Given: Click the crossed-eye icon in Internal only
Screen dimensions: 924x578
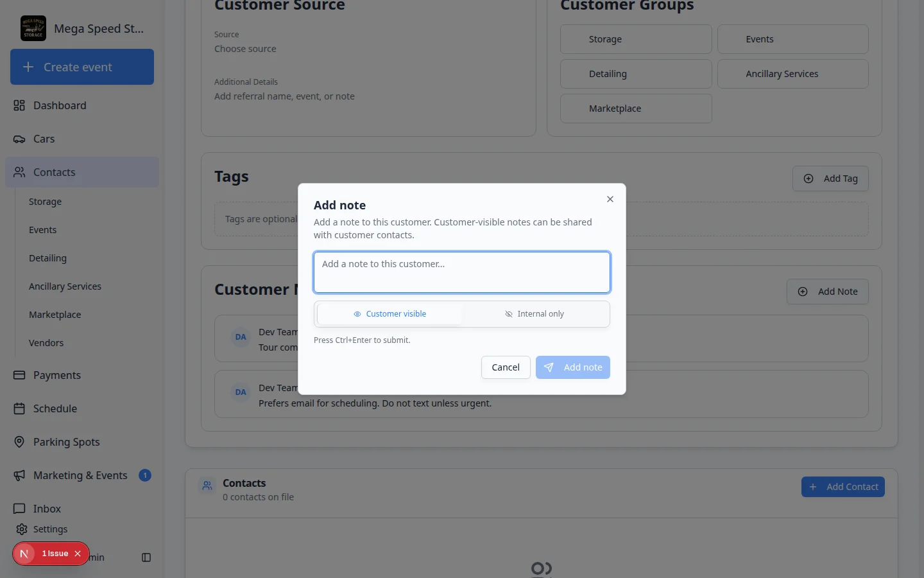Looking at the screenshot, I should tap(509, 314).
